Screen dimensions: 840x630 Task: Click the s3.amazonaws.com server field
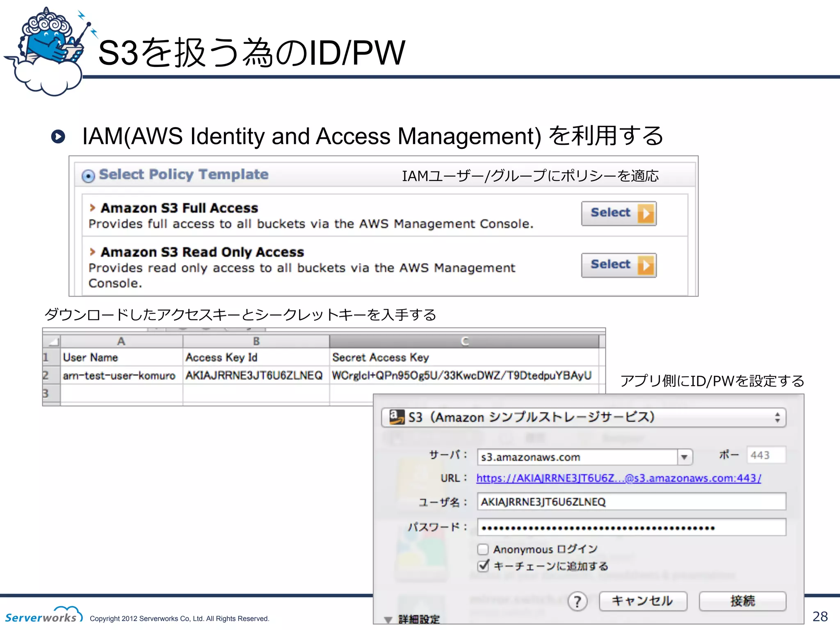tap(577, 457)
